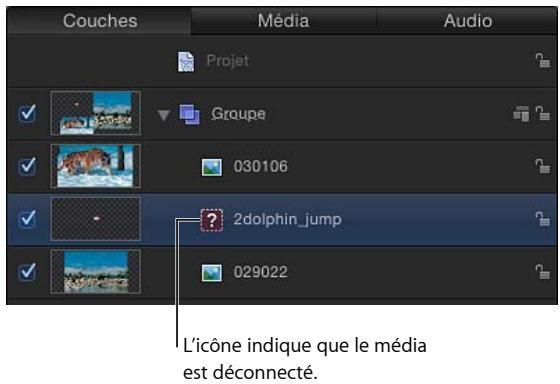This screenshot has width=560, height=384.
Task: Click the 029022 landscape thumbnail
Action: 96,272
